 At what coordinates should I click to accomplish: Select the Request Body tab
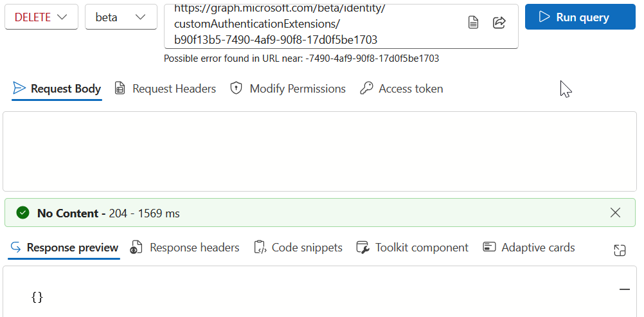pos(57,89)
